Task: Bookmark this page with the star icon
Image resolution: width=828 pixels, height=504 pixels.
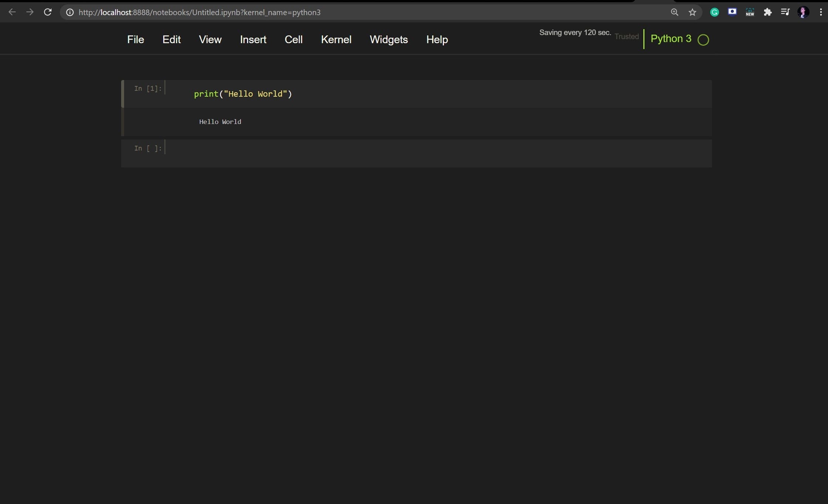Action: (x=692, y=12)
